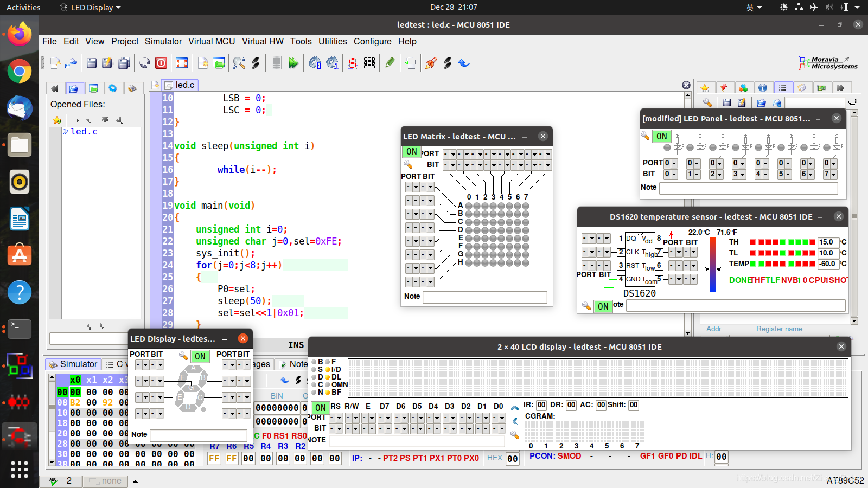Click the green pencil icon in toolbar

[x=390, y=63]
